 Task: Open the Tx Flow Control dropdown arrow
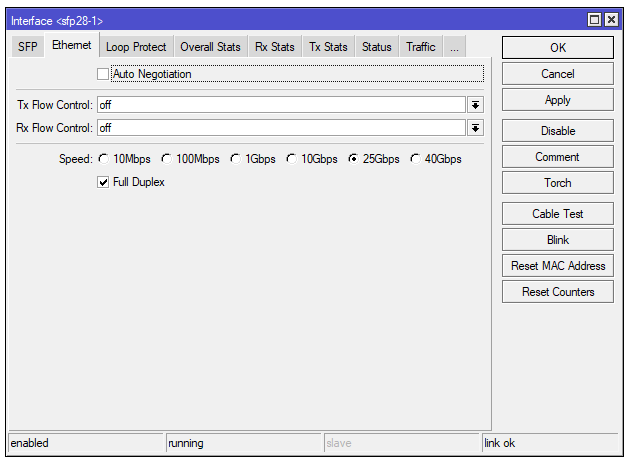pos(476,105)
